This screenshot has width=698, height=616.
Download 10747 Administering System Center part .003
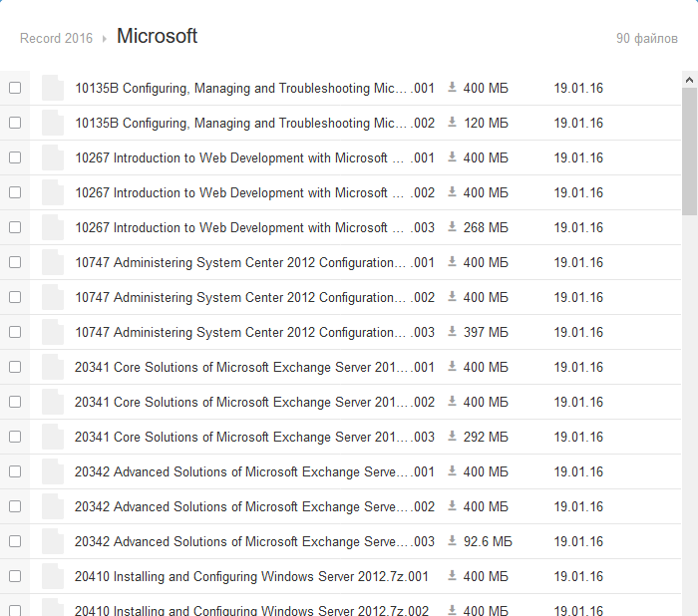[452, 332]
